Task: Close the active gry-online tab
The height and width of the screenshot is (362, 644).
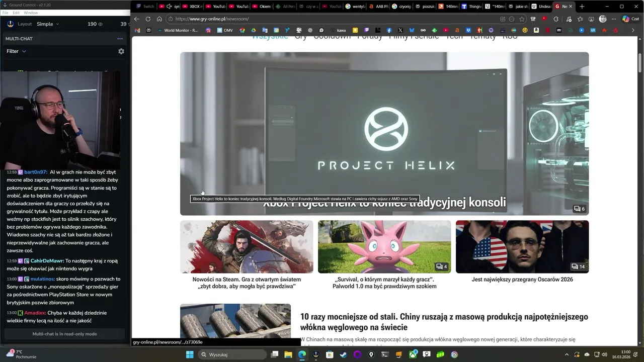Action: pyautogui.click(x=570, y=7)
